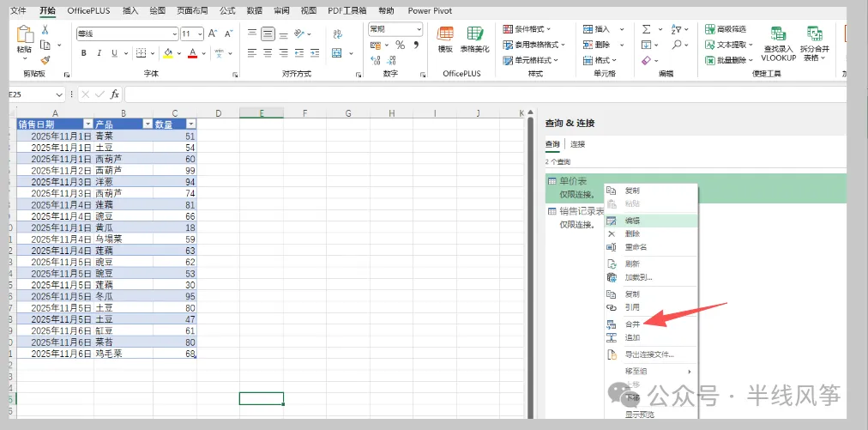This screenshot has height=430, width=868.
Task: Switch to the 连接 tab in pane
Action: tap(577, 144)
